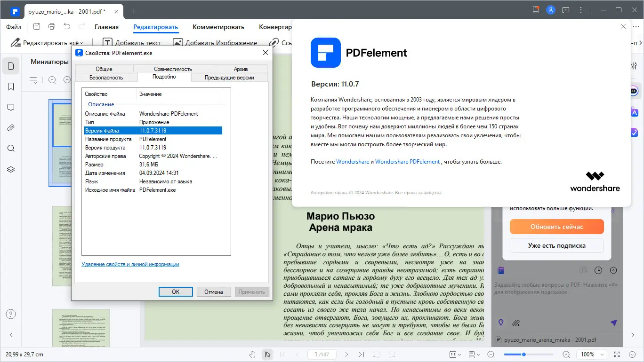Open the Файл menu
The height and width of the screenshot is (362, 644).
click(x=14, y=27)
